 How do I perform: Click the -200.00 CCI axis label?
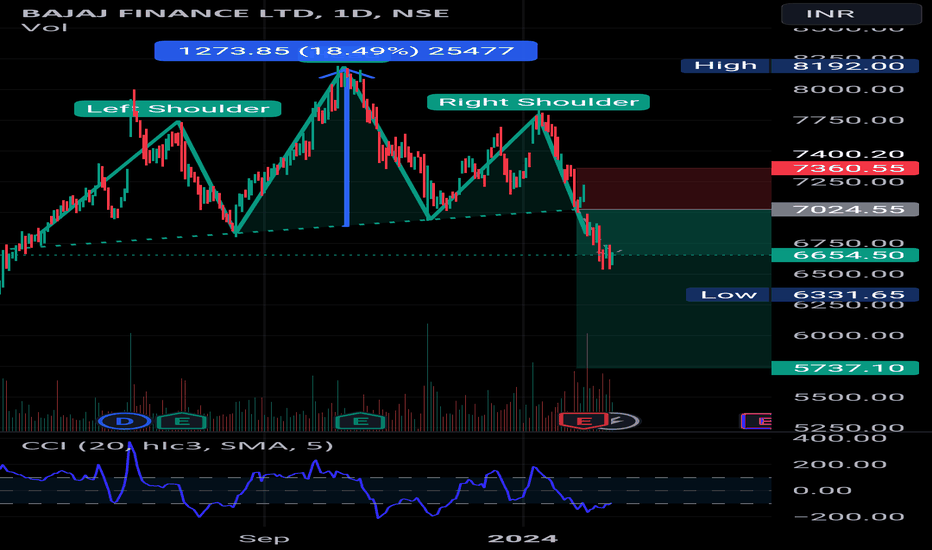click(x=848, y=517)
